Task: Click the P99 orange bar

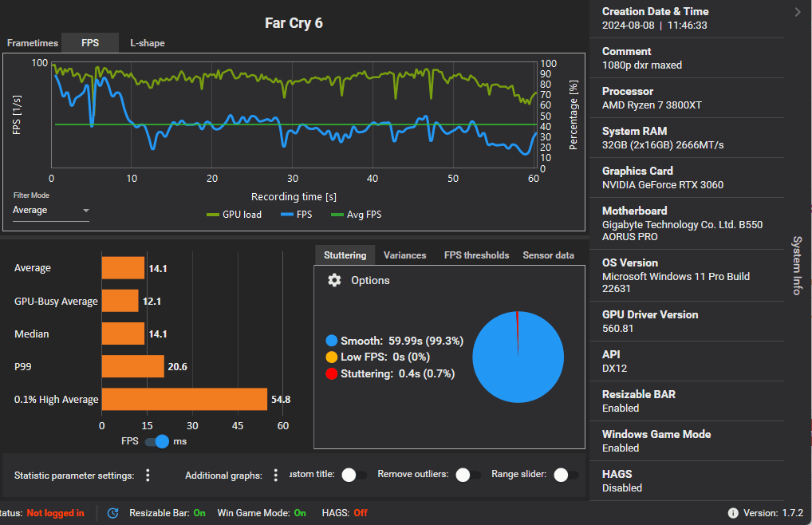Action: coord(133,366)
